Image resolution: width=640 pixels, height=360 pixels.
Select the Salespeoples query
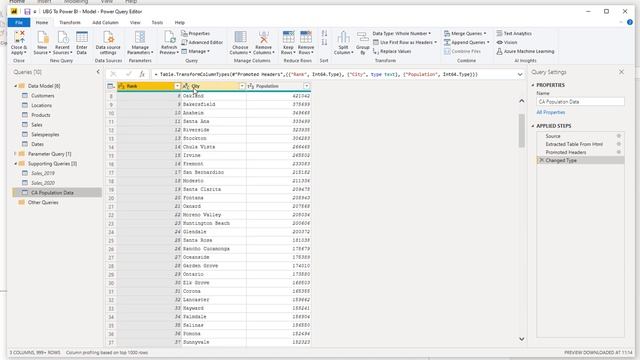45,134
